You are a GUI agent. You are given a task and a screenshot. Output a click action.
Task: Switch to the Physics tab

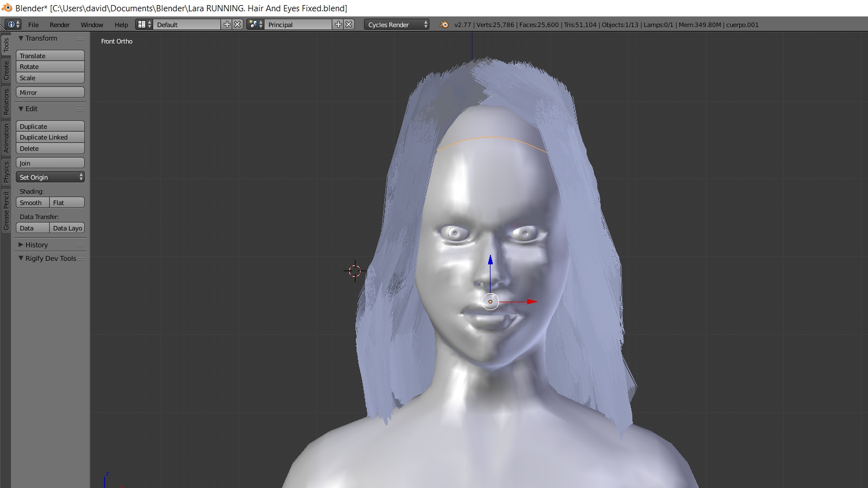6,172
